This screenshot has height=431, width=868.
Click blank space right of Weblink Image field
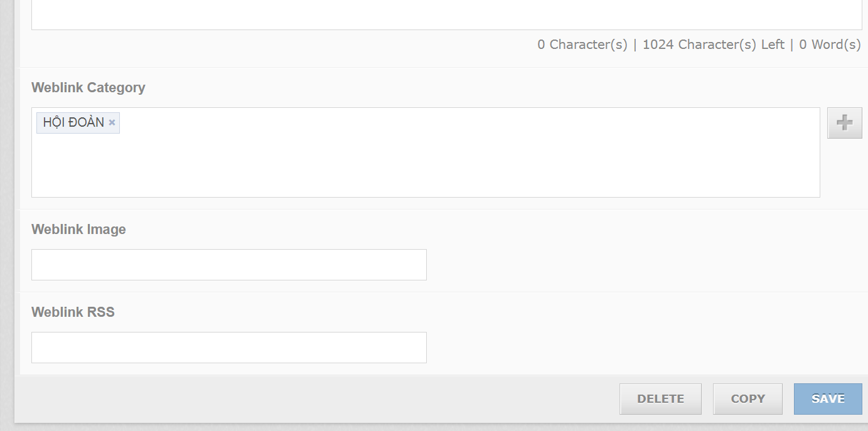click(x=628, y=265)
